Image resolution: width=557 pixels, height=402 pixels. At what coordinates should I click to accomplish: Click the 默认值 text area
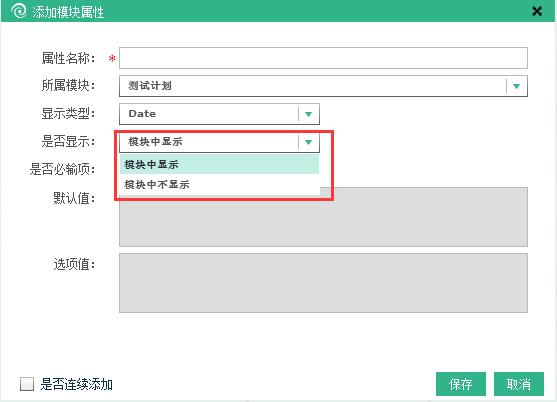point(323,217)
